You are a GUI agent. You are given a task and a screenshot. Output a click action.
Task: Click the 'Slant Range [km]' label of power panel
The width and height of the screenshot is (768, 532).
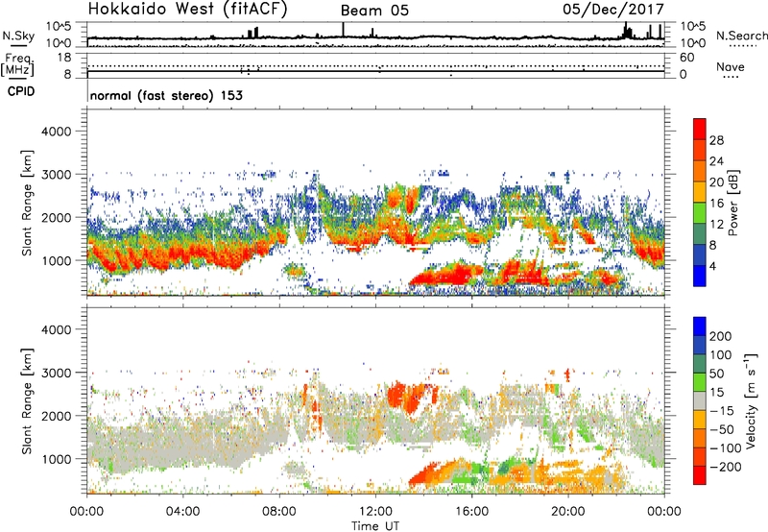[27, 203]
